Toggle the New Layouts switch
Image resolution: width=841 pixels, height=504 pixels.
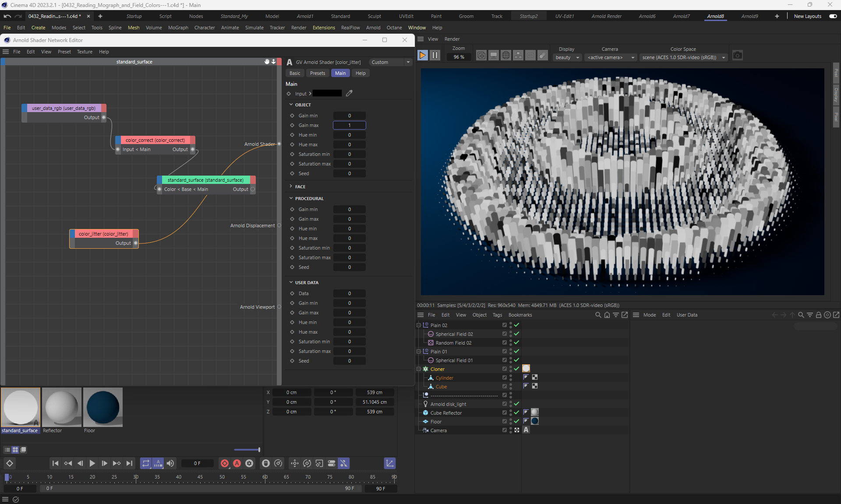(x=833, y=16)
